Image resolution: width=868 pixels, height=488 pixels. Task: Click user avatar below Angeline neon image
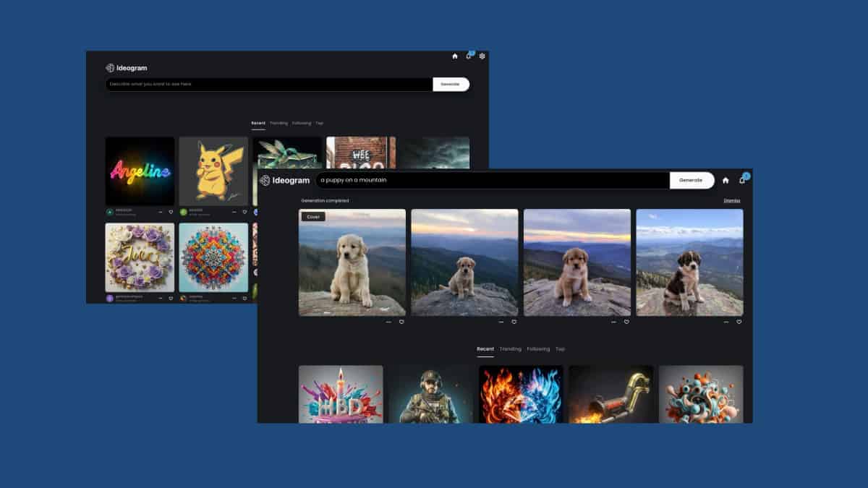(110, 212)
